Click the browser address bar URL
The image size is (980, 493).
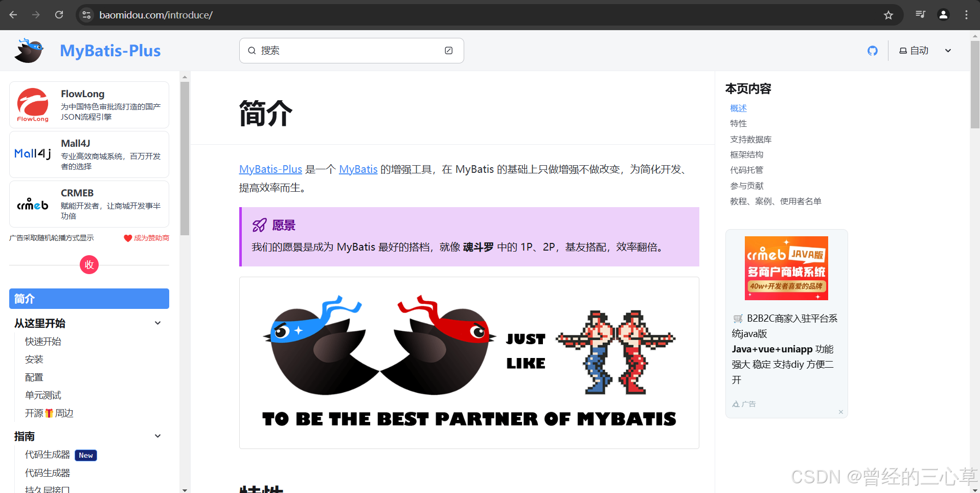pyautogui.click(x=156, y=15)
